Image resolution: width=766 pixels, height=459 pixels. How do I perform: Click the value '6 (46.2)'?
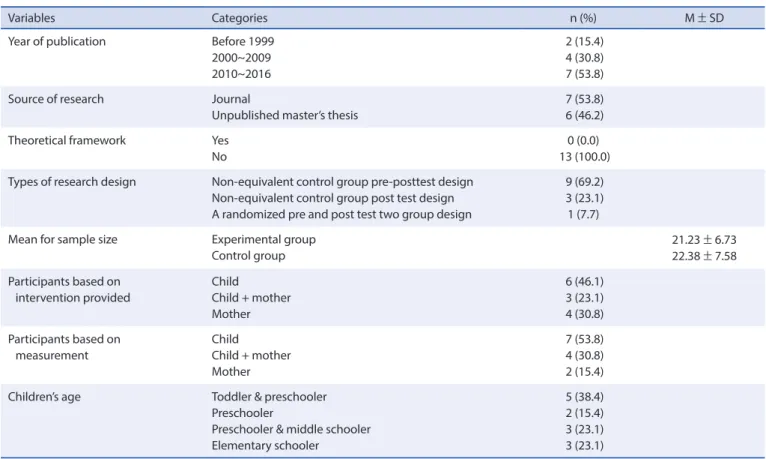pos(584,115)
